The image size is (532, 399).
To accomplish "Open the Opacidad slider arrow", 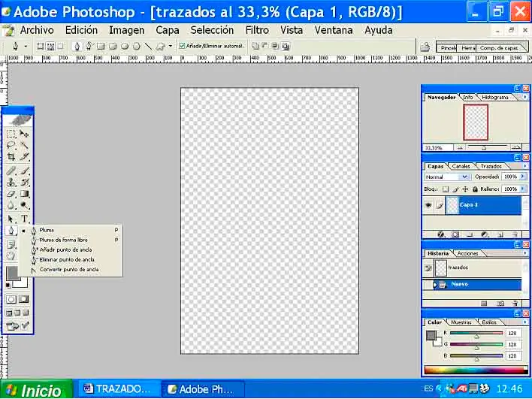I will (523, 177).
